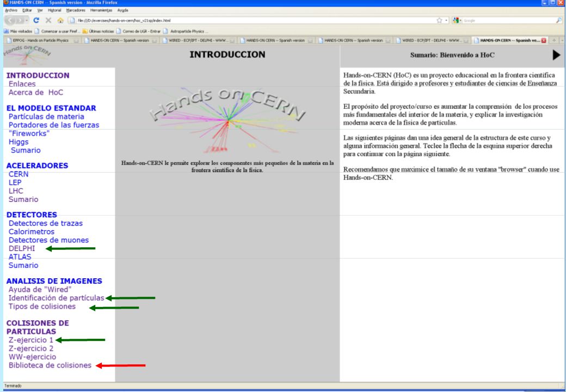Image resolution: width=566 pixels, height=392 pixels.
Task: Open the WW-ejercicio link
Action: (x=33, y=357)
